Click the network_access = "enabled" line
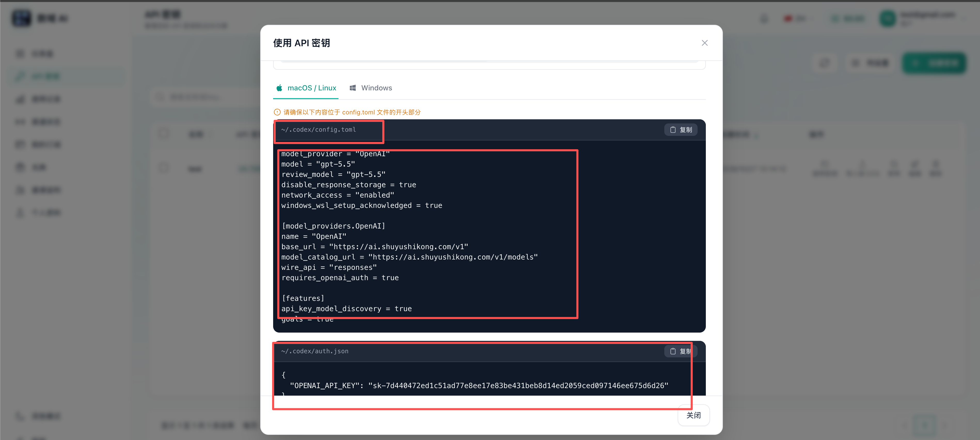980x440 pixels. pos(337,195)
